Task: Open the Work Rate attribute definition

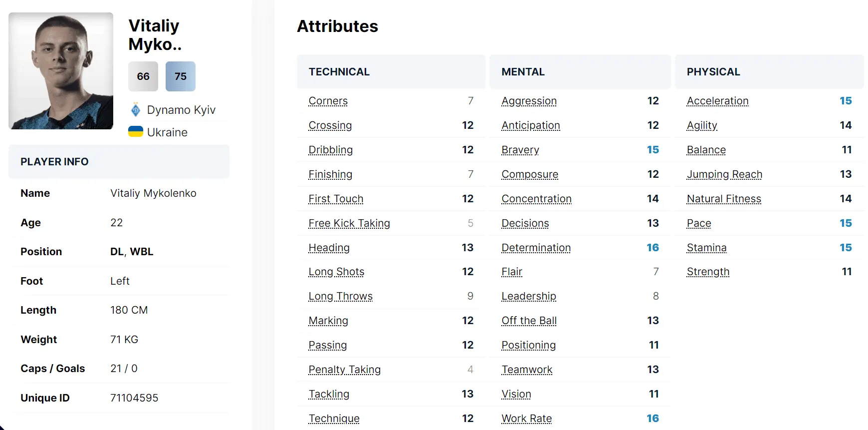Action: 526,419
